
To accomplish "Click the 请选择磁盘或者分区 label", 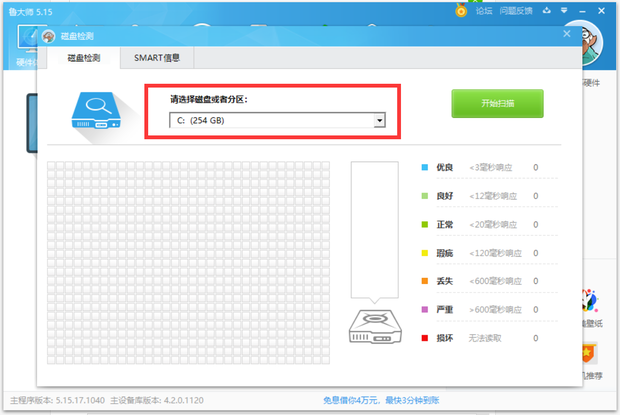I will click(x=209, y=99).
